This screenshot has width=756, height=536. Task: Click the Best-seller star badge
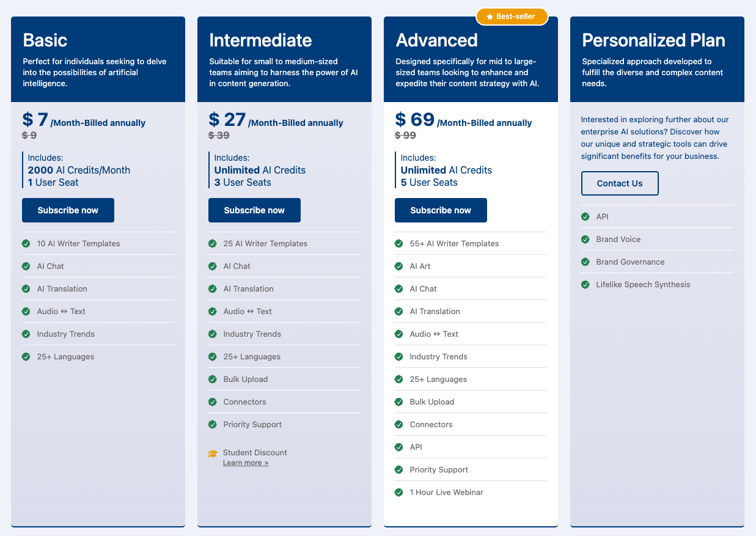click(512, 17)
